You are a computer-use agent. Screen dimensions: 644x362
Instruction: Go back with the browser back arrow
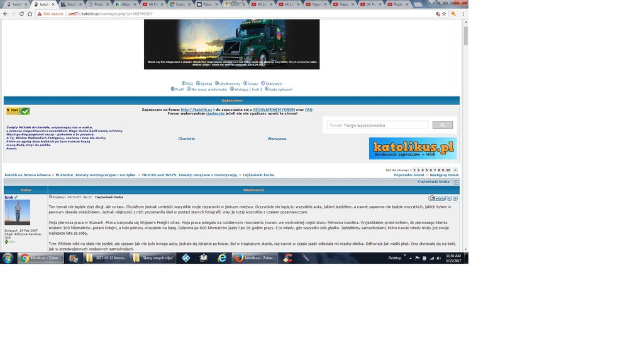5,14
